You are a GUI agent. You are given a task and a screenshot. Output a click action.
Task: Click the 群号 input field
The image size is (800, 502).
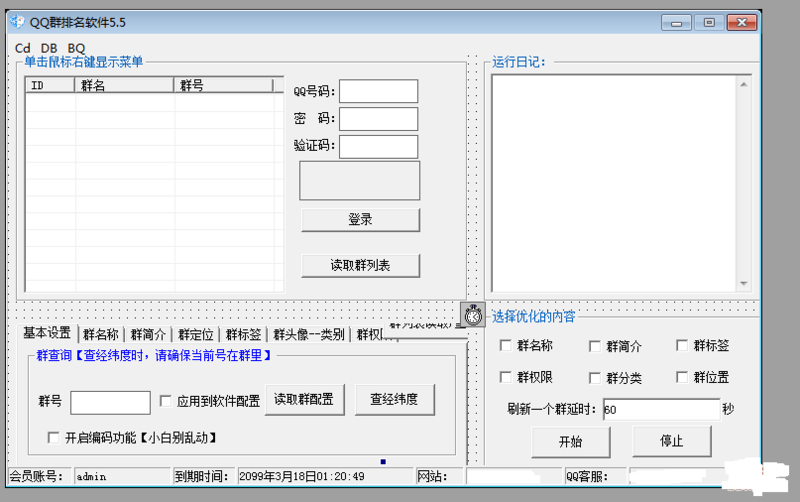pyautogui.click(x=110, y=403)
